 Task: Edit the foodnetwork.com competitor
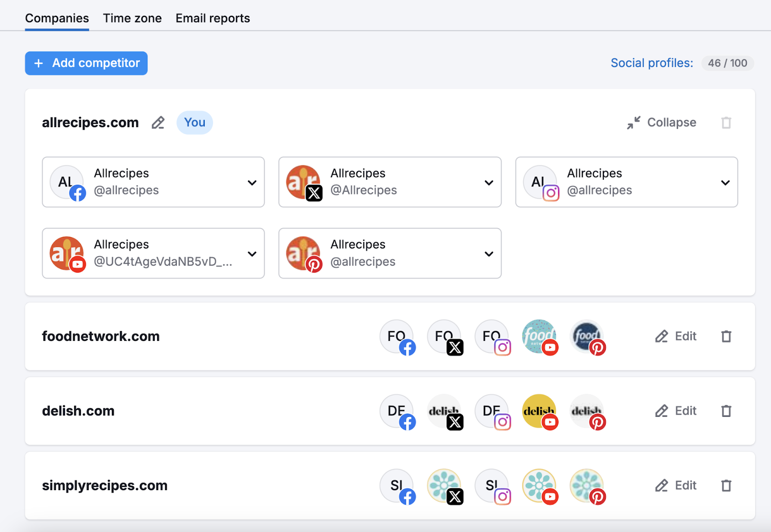coord(676,337)
